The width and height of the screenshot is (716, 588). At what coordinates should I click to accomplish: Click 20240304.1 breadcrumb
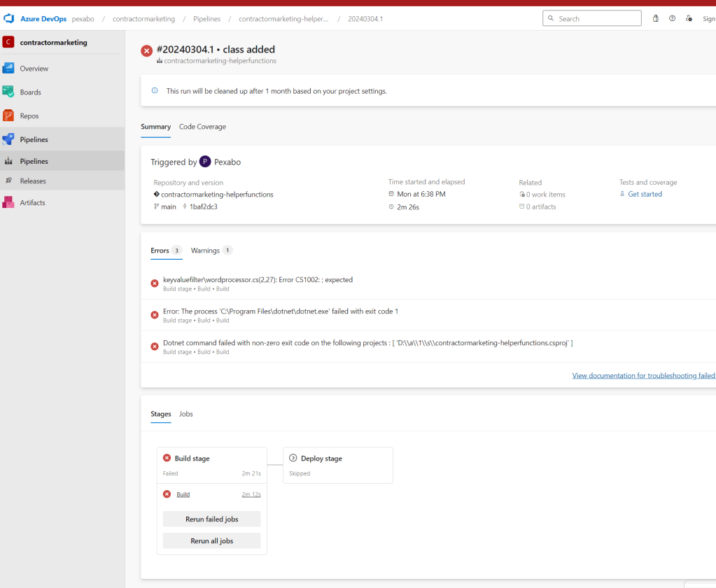click(x=365, y=19)
